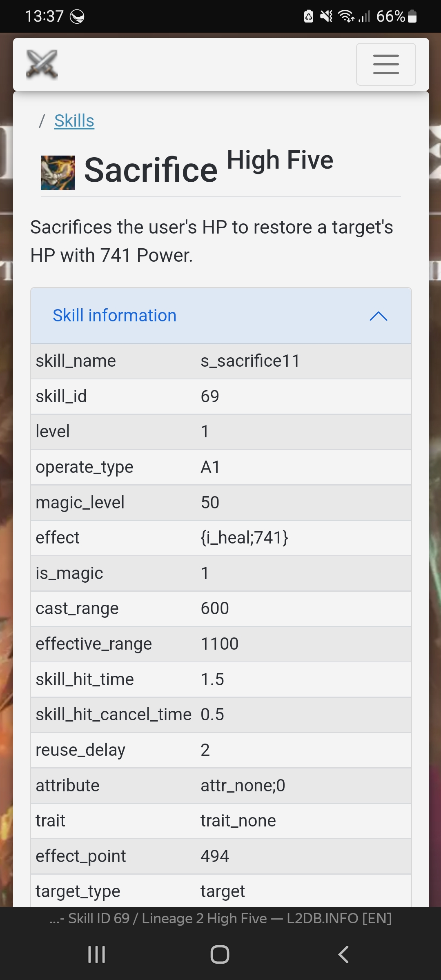This screenshot has width=441, height=980.
Task: Select the skill_hit_cancel_time value '0.5'
Action: [x=212, y=715]
